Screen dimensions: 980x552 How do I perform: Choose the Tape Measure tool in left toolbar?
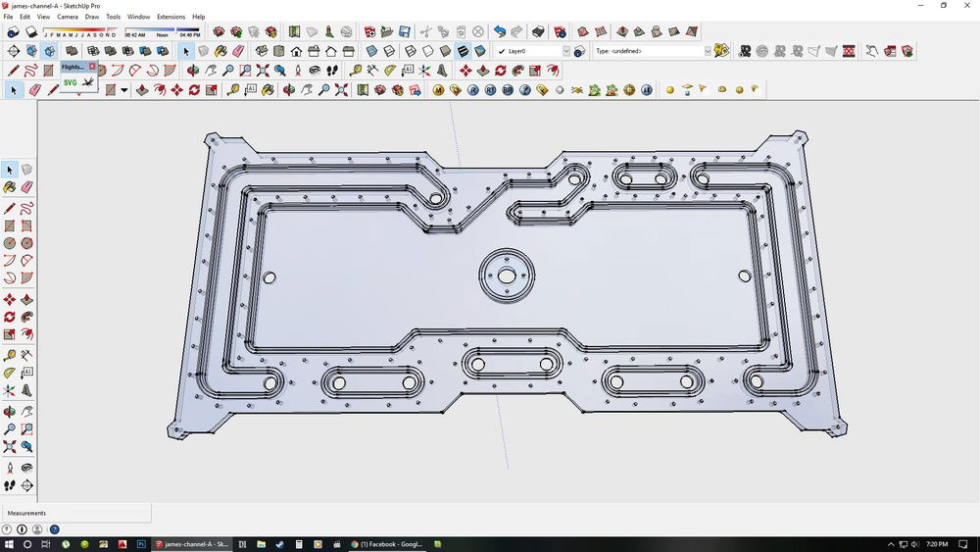[x=10, y=355]
